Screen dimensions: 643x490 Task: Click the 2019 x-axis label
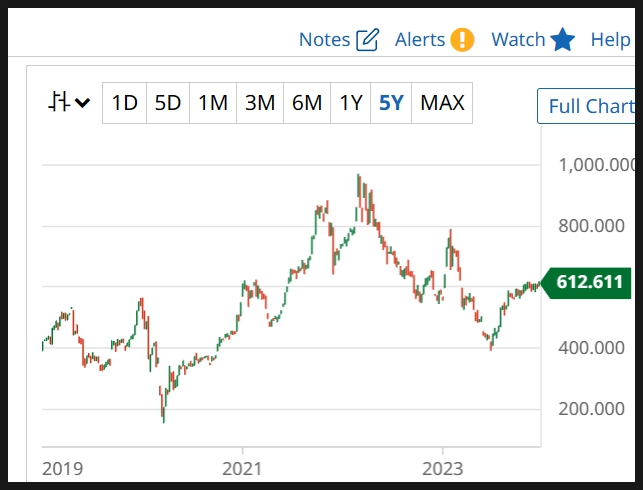[x=62, y=469]
